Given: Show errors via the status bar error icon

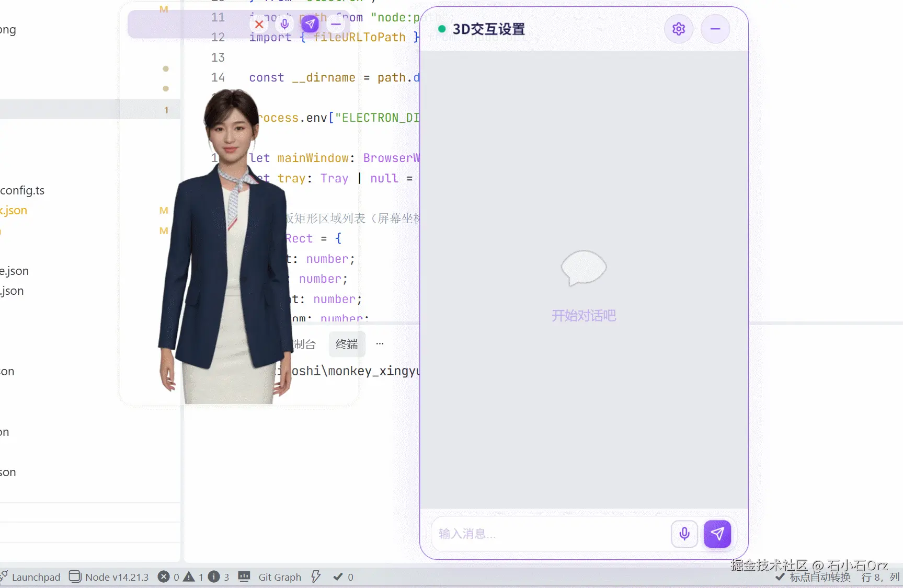Looking at the screenshot, I should click(x=164, y=577).
